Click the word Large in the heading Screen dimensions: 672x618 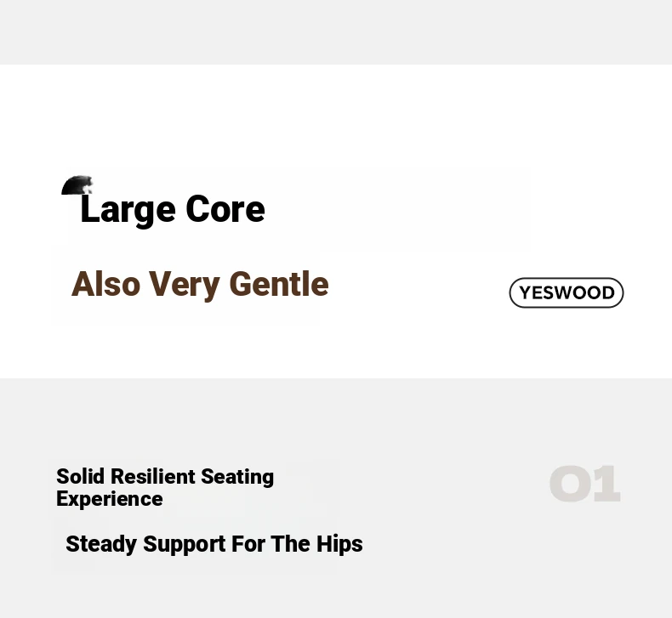(128, 209)
